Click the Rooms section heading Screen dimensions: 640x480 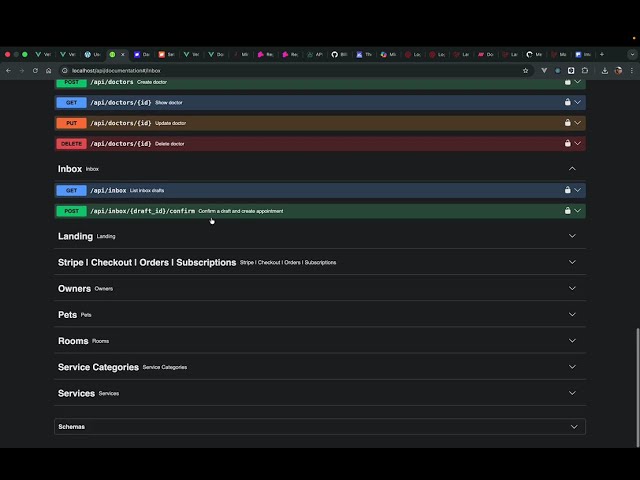(x=73, y=341)
